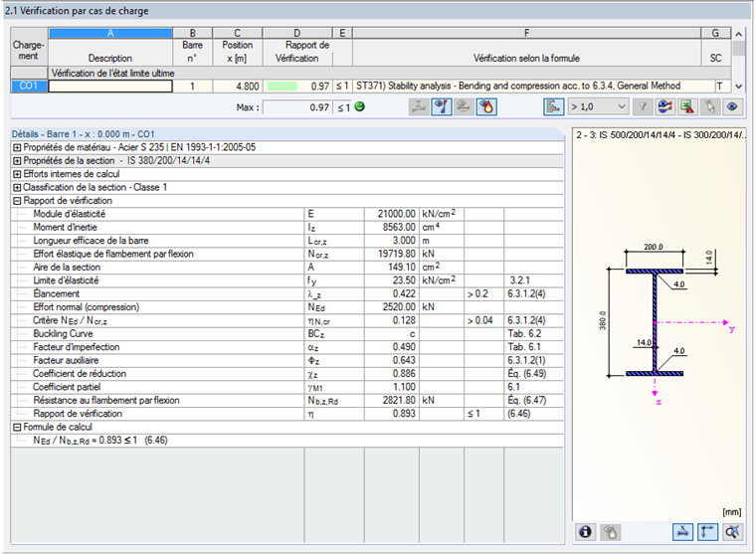Click the reset zoom view icon
Image resolution: width=756 pixels, height=555 pixels.
tap(733, 533)
